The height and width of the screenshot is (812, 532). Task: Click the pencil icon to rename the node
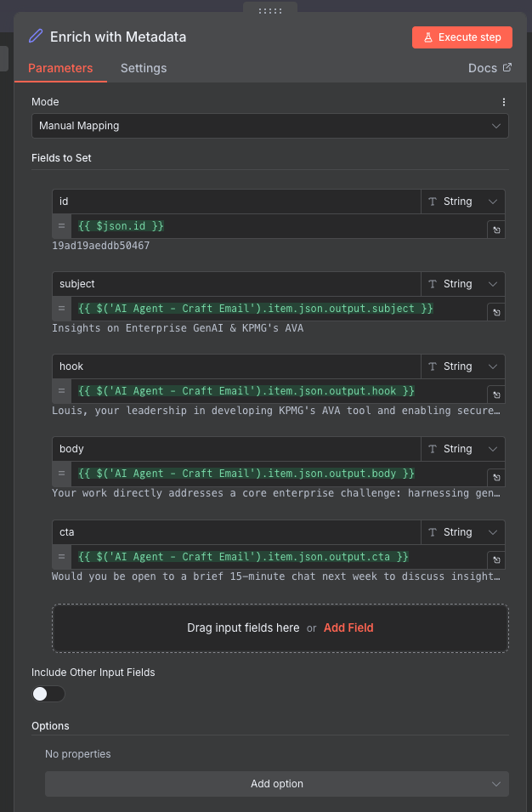(34, 37)
